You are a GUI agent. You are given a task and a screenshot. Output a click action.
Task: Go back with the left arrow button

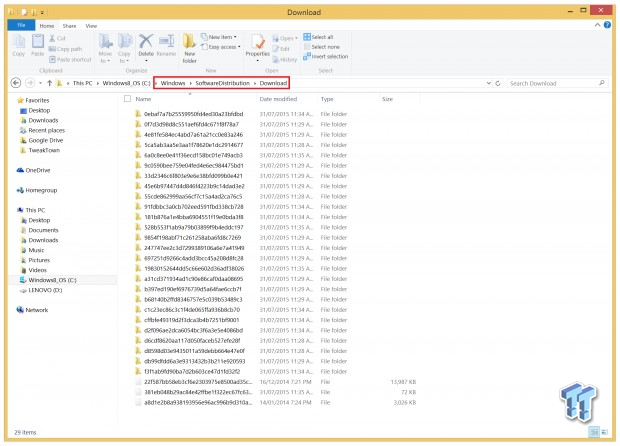(16, 83)
